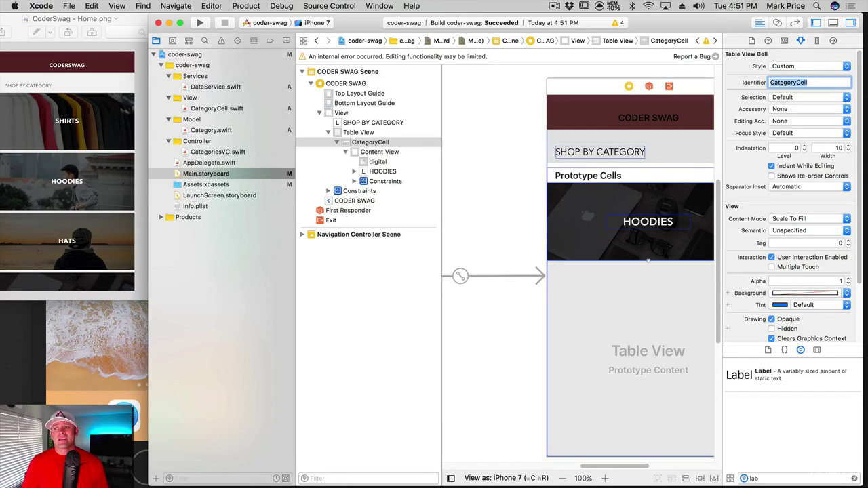Toggle the Opaque drawing checkbox

[771, 319]
